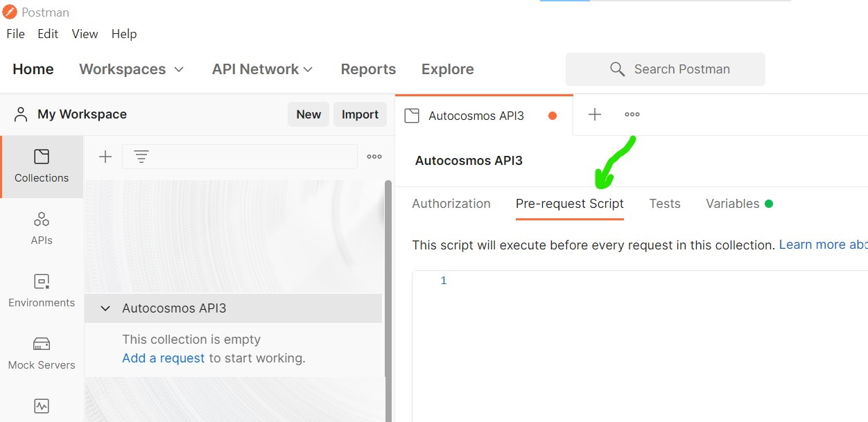Open the APIs sidebar section

[x=42, y=229]
